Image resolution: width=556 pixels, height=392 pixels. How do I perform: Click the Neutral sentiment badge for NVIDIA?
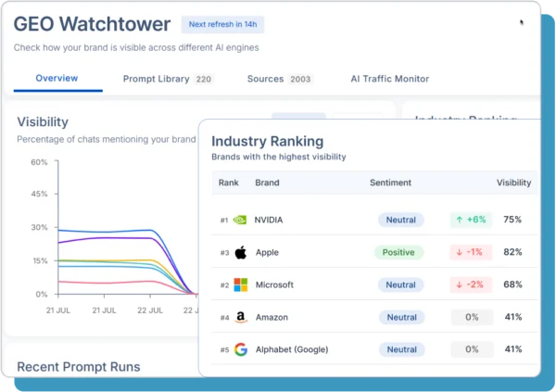(x=400, y=221)
